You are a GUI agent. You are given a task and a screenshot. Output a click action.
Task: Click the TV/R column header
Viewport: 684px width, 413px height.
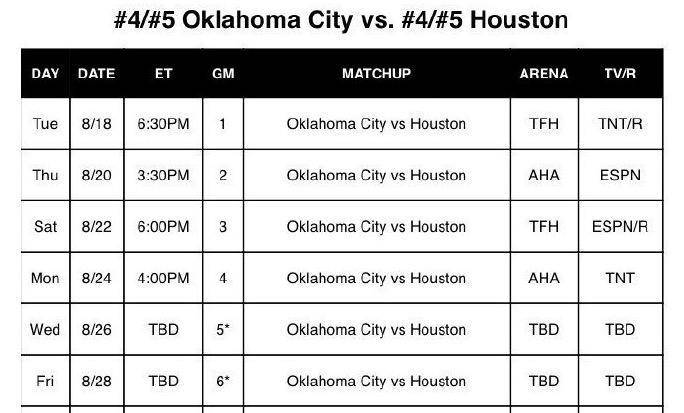tap(620, 74)
